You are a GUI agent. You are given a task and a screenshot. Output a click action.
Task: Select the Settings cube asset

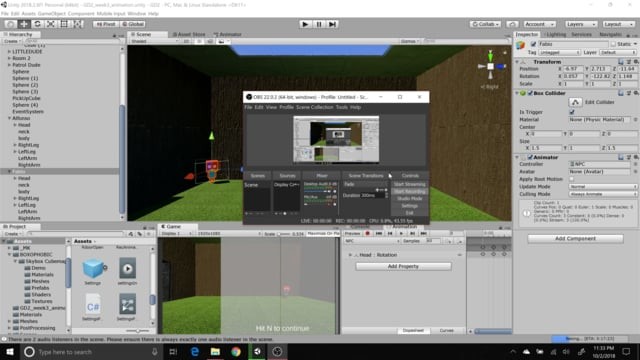[x=93, y=271]
